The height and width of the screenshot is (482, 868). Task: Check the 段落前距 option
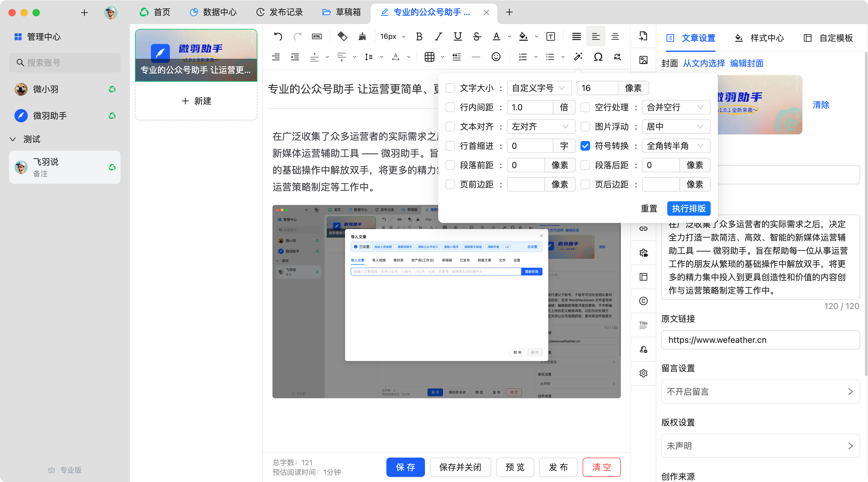(450, 165)
